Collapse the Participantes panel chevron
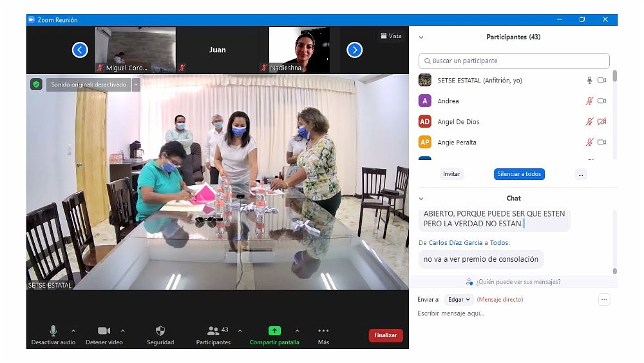This screenshot has width=644, height=363. pyautogui.click(x=421, y=37)
